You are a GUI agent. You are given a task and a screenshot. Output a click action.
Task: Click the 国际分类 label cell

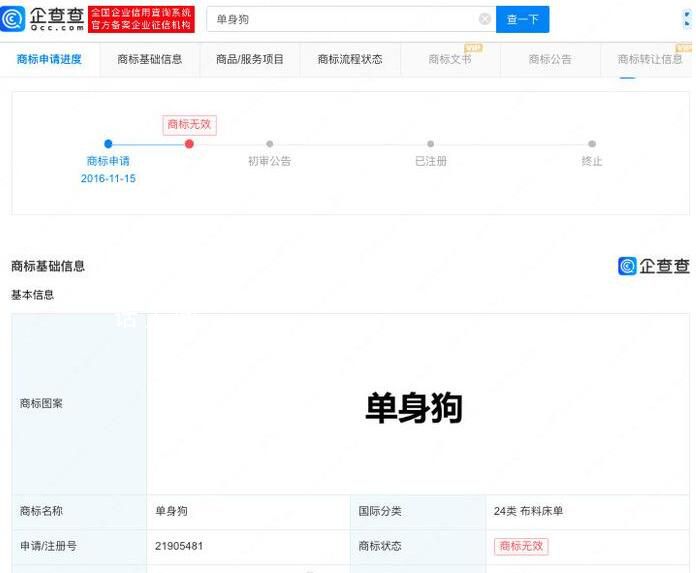[418, 512]
